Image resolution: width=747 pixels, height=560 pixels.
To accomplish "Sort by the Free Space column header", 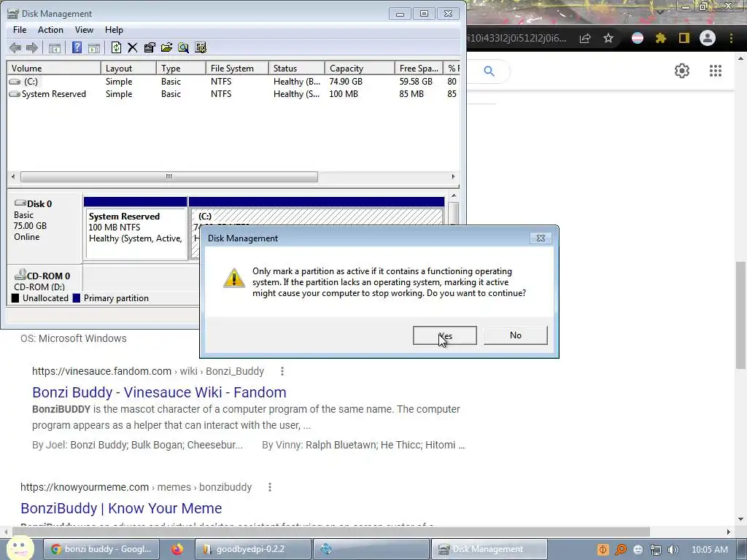I will pyautogui.click(x=419, y=68).
